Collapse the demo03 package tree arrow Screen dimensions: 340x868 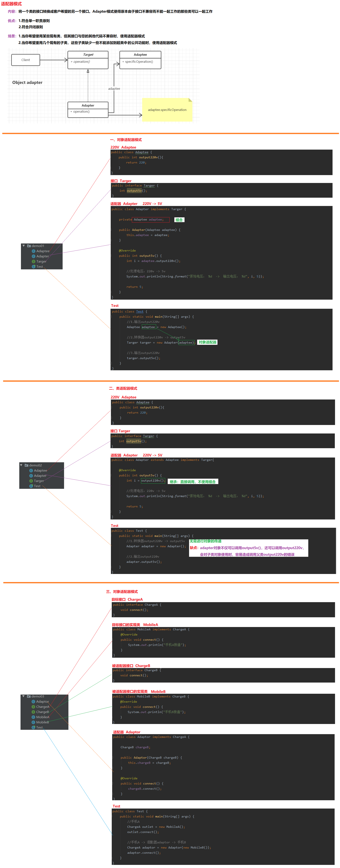coord(23,696)
